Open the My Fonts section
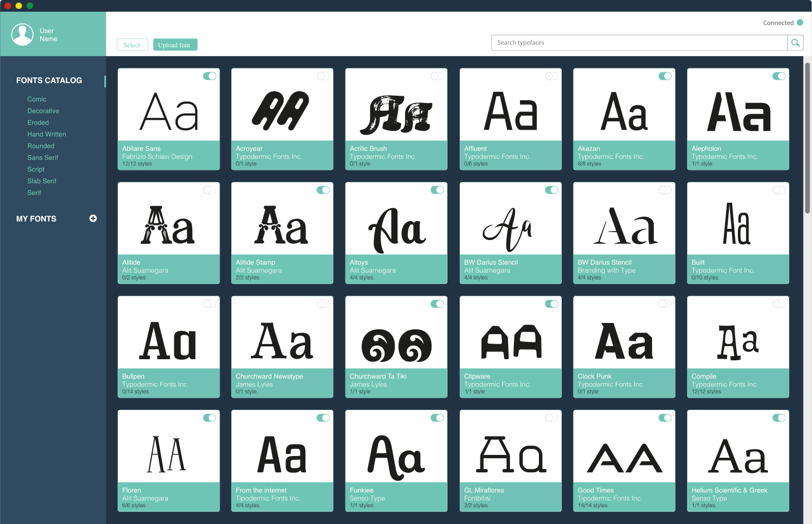 (36, 219)
